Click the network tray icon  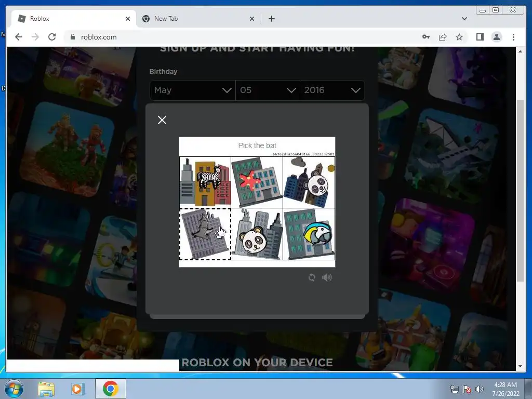tap(454, 389)
